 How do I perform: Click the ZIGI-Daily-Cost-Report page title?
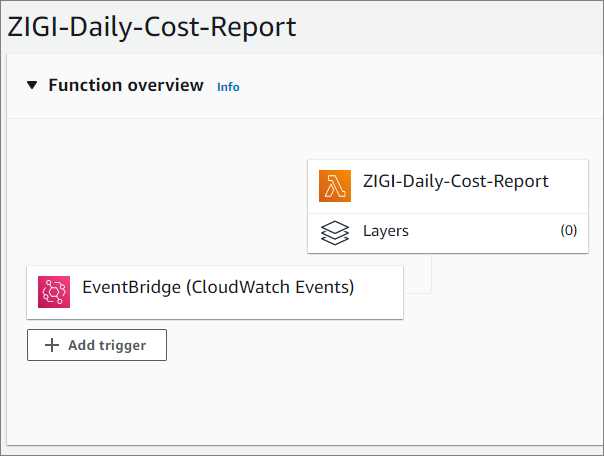tap(152, 27)
